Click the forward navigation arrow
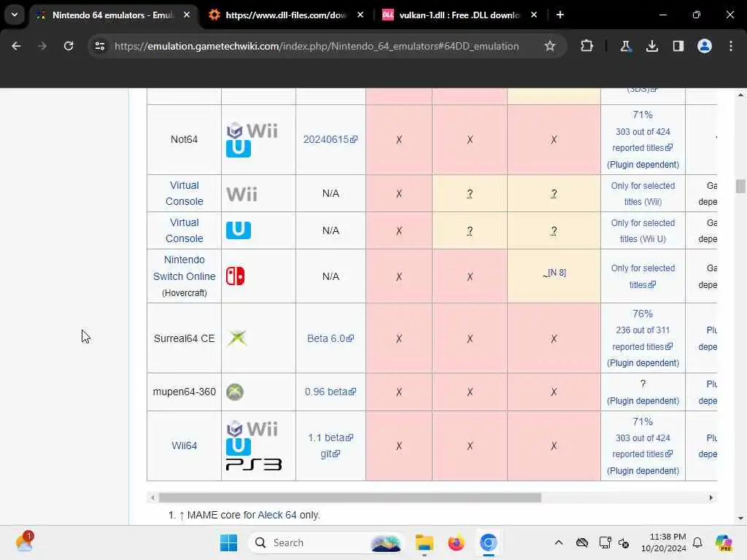747x560 pixels. 42,46
